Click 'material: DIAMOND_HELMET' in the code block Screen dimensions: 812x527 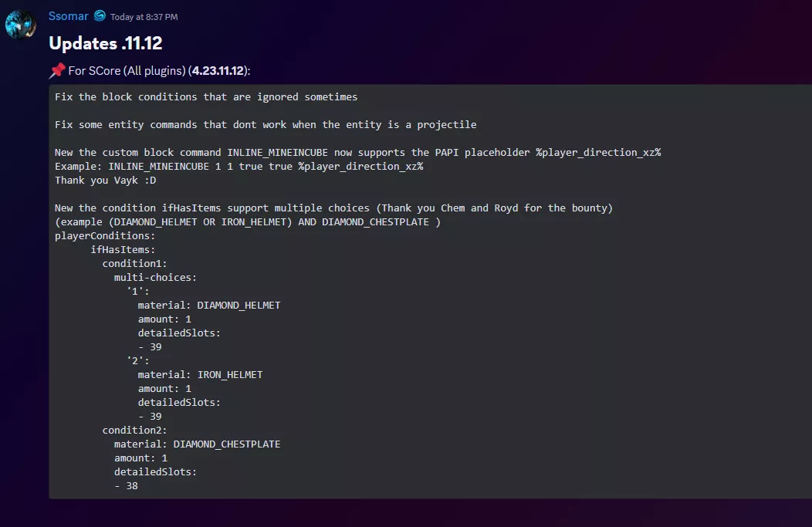tap(209, 306)
